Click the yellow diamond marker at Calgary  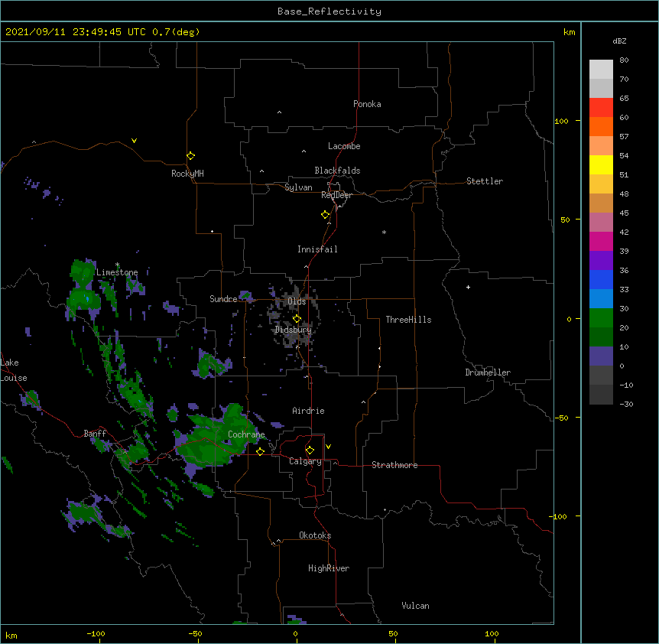coord(310,450)
